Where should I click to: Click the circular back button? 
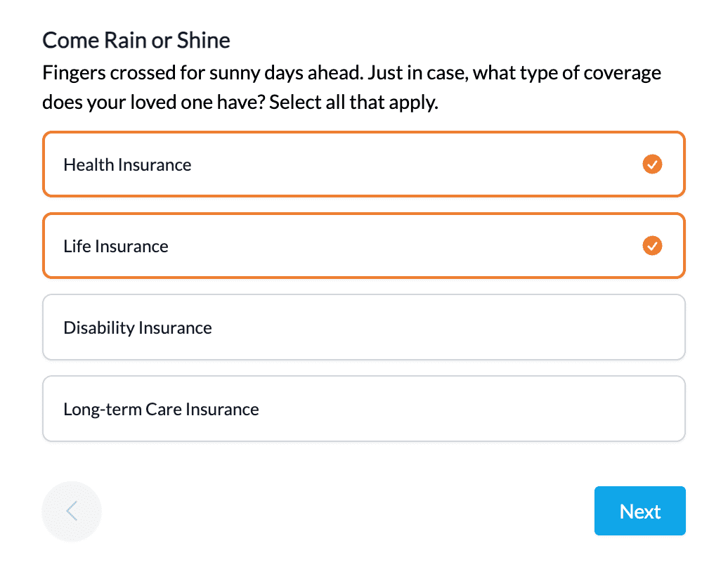[x=72, y=512]
